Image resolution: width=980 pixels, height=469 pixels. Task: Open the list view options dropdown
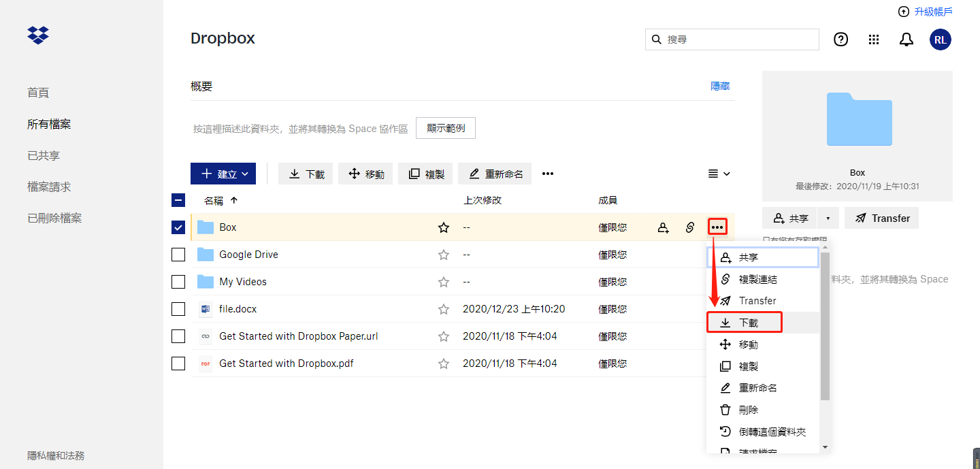(x=719, y=174)
